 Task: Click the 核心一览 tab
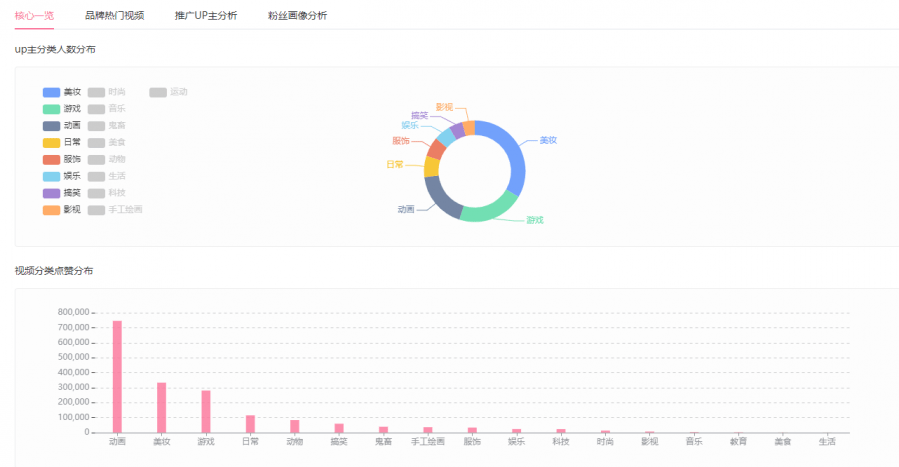35,16
